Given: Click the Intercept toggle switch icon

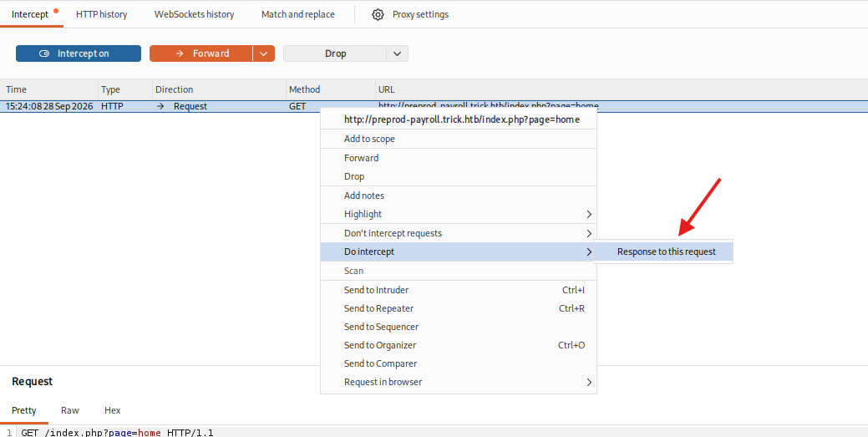Looking at the screenshot, I should point(45,53).
